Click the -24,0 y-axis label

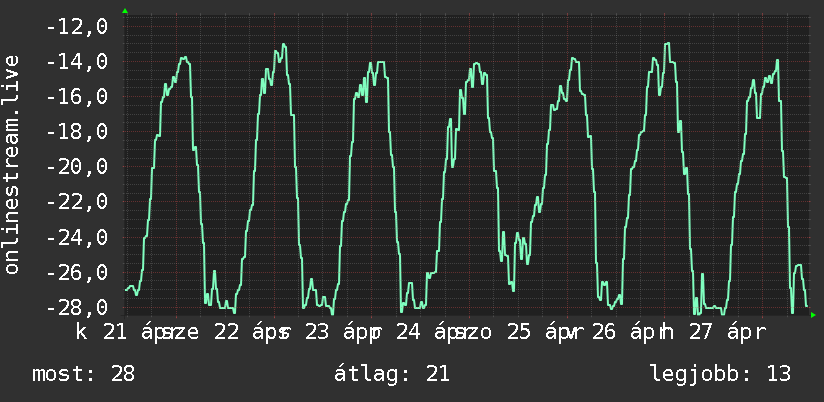tap(77, 238)
